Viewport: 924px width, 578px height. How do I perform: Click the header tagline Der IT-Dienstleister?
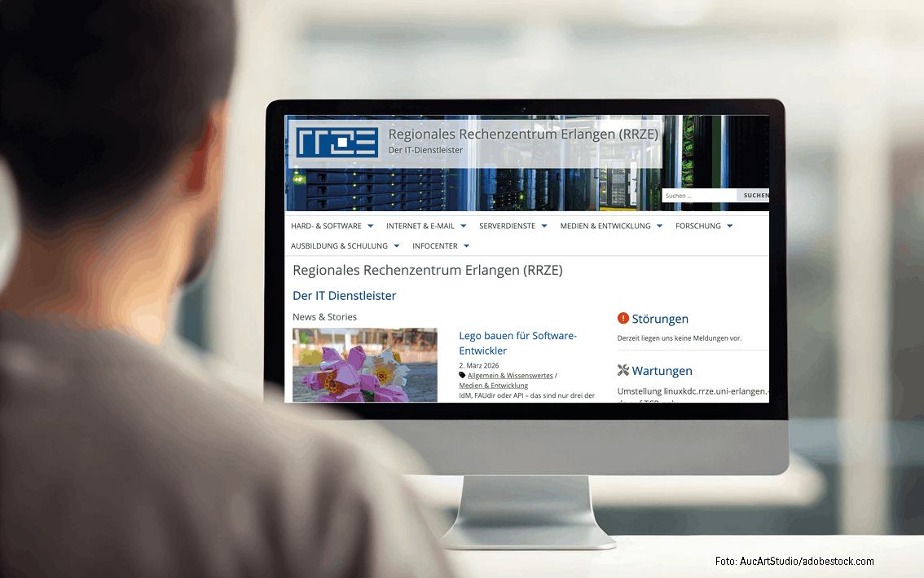425,150
